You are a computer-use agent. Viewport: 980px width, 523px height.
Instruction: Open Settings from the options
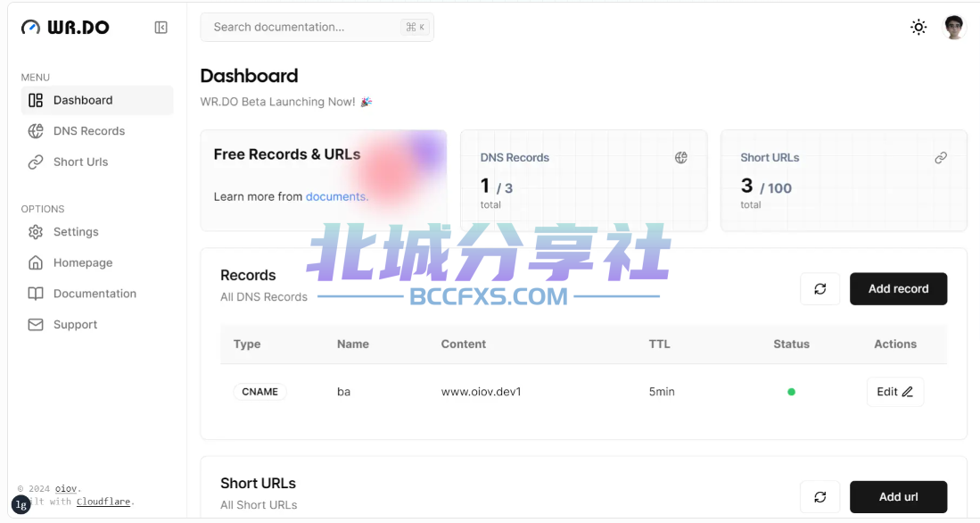(97, 231)
